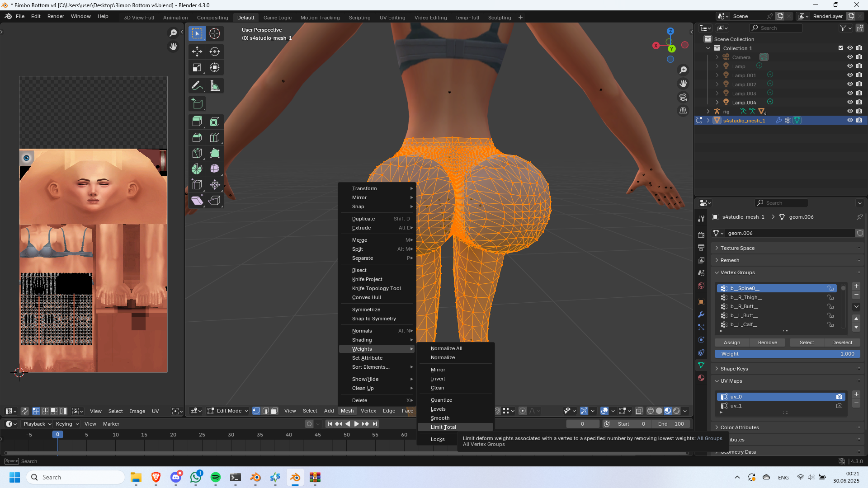Disable render for Lamp.004 camera icon

[859, 103]
